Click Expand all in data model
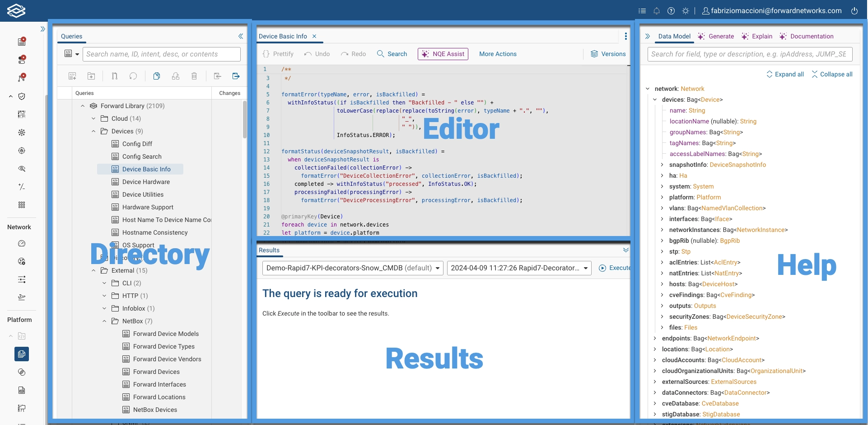The height and width of the screenshot is (425, 868). point(785,74)
